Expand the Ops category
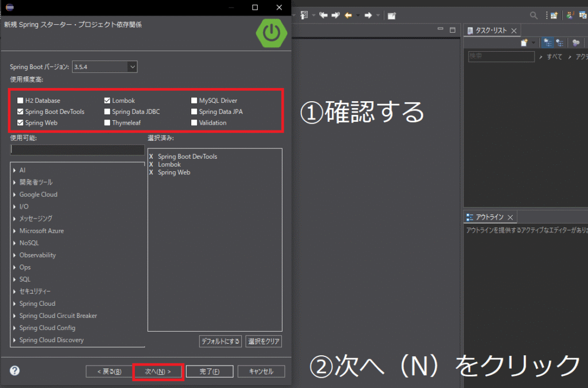The height and width of the screenshot is (388, 588). 14,267
